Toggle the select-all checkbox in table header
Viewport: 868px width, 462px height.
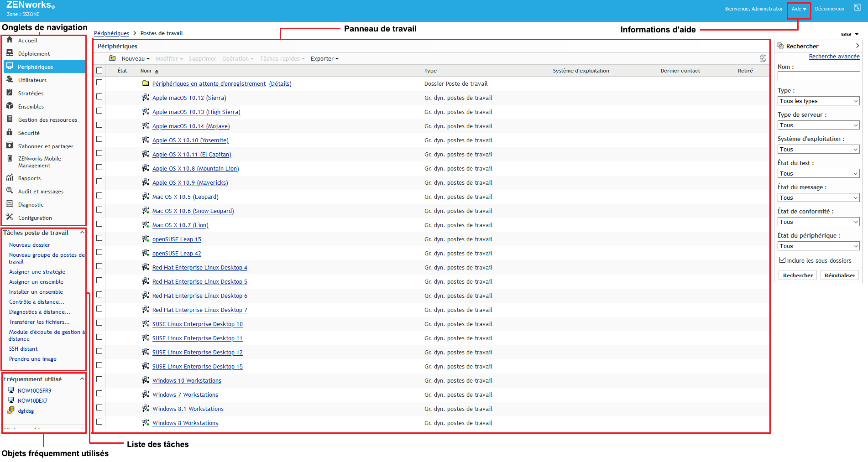(99, 71)
